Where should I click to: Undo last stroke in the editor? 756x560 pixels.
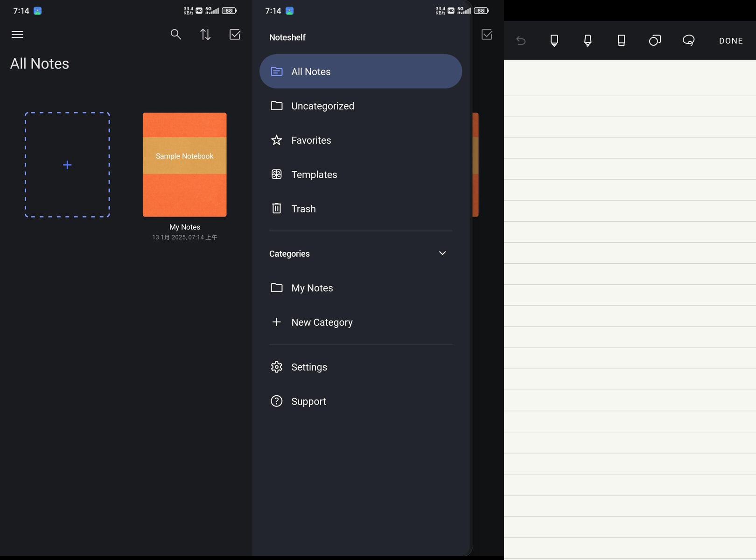click(x=521, y=41)
